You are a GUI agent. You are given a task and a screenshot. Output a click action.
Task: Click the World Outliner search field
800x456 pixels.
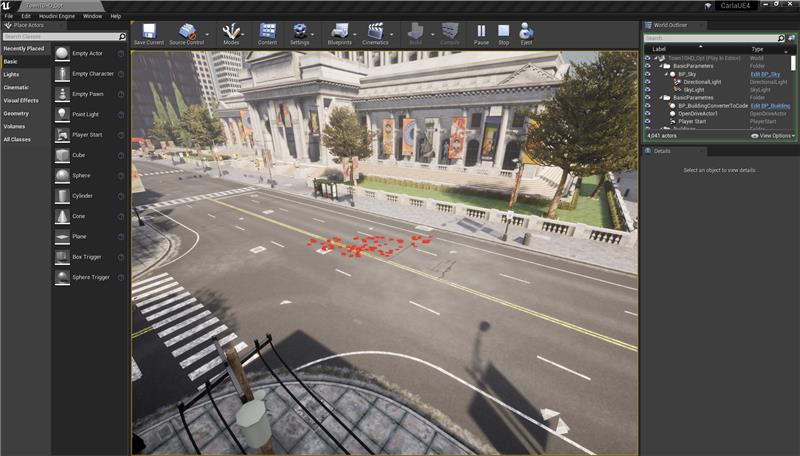point(712,38)
